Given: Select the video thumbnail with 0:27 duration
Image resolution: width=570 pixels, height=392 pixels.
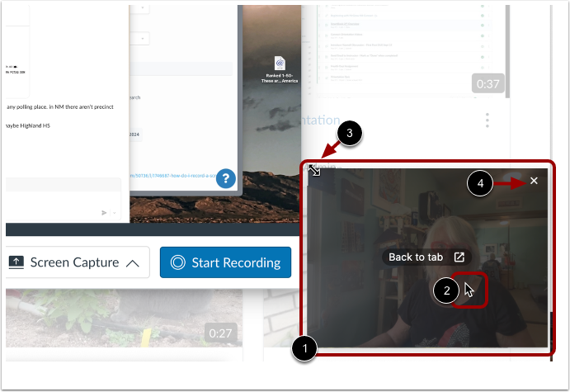Looking at the screenshot, I should point(125,318).
